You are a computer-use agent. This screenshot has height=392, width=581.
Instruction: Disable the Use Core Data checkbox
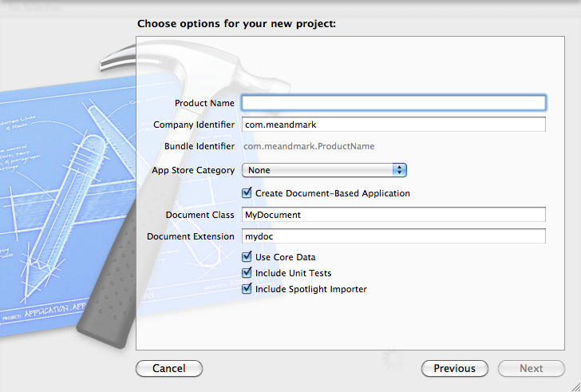tap(247, 257)
